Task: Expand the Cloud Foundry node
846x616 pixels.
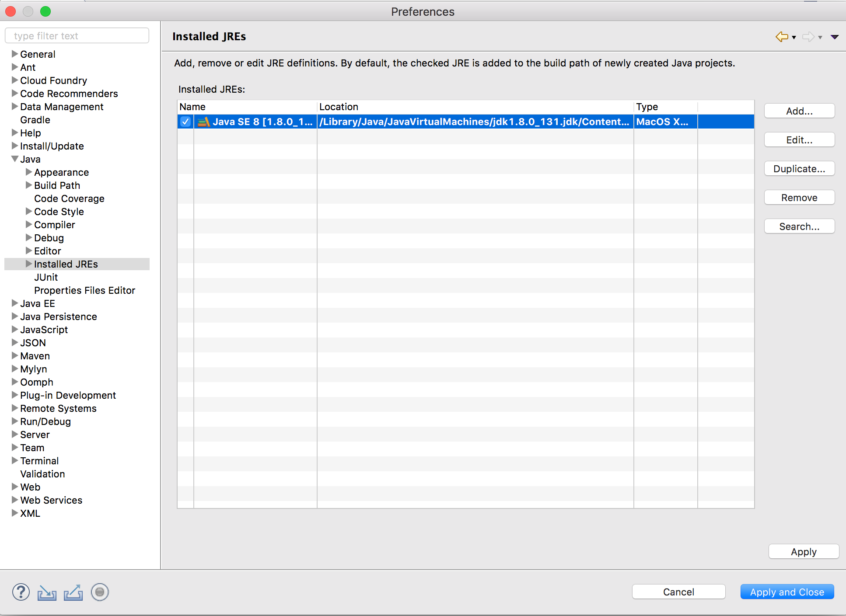Action: click(x=15, y=80)
